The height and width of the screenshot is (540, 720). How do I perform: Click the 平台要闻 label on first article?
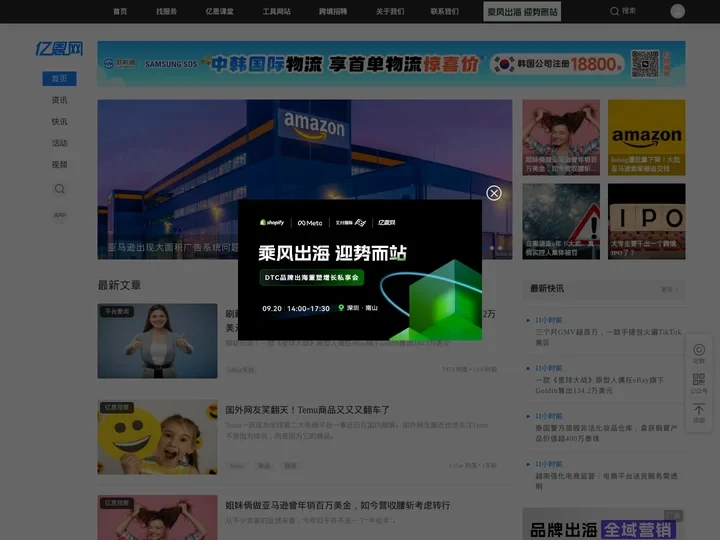[117, 312]
